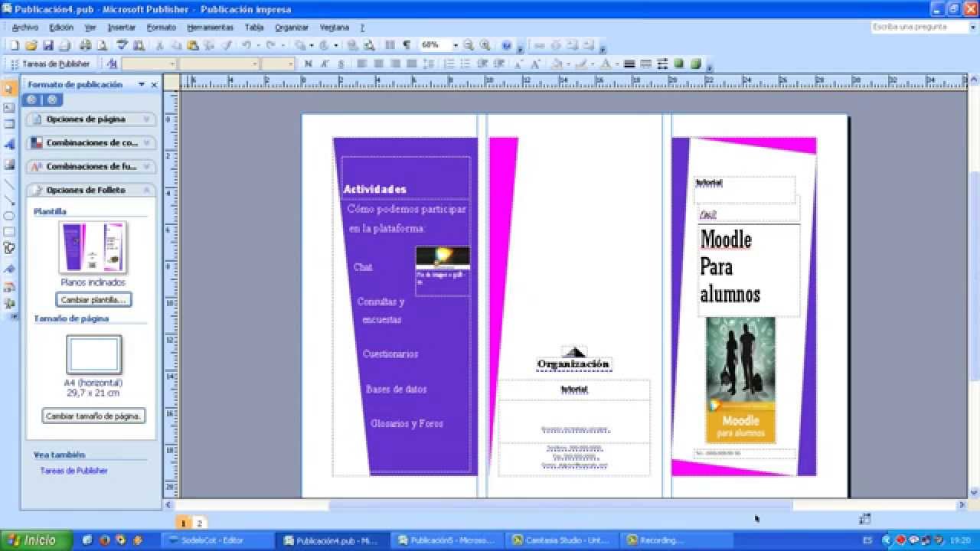Open the style dropdown box
Screen dimensions: 980x551
(172, 64)
